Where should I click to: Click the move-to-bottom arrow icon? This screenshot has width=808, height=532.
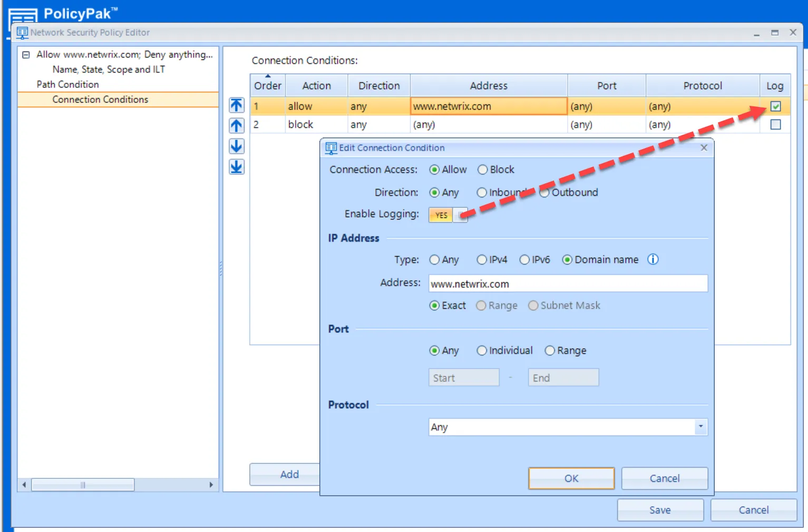237,167
